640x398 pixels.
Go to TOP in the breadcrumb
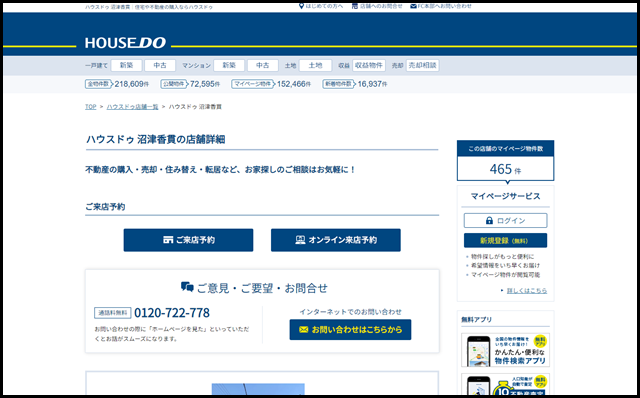click(x=91, y=107)
